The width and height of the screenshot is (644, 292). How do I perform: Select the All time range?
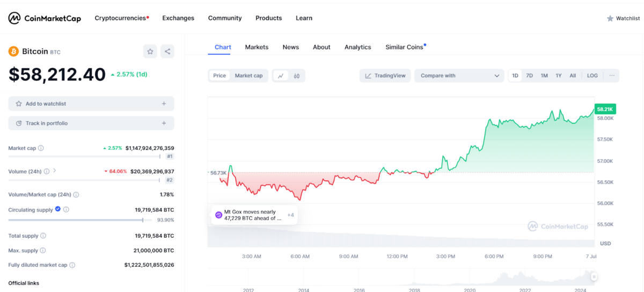(x=573, y=76)
